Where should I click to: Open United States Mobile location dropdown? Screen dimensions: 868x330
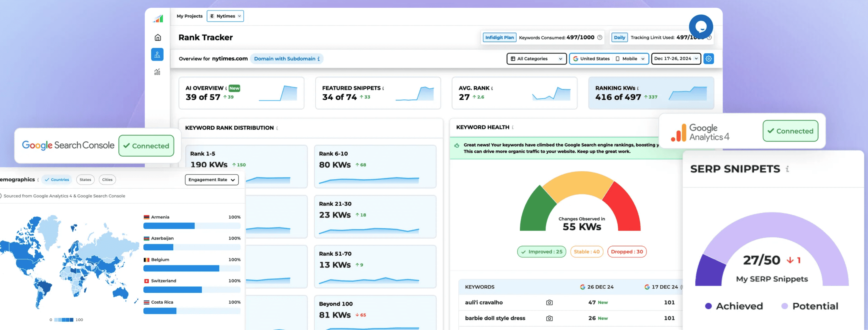(x=609, y=59)
